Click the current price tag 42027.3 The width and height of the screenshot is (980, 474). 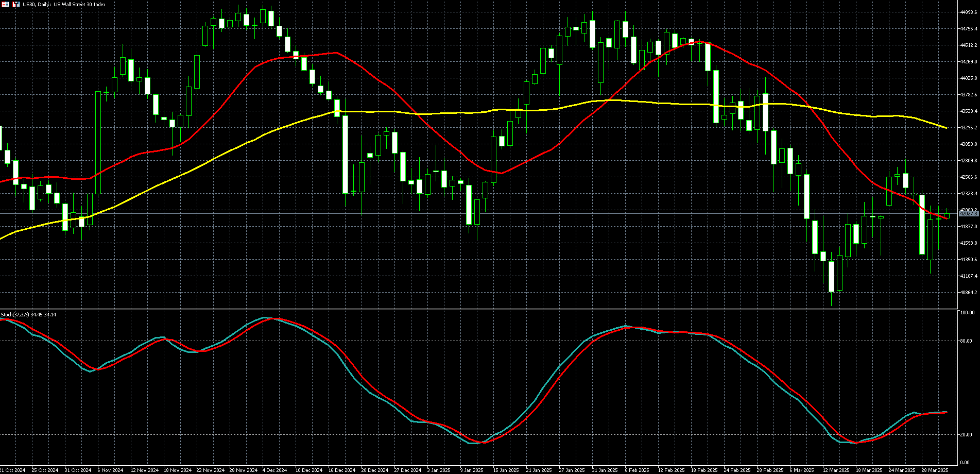969,213
